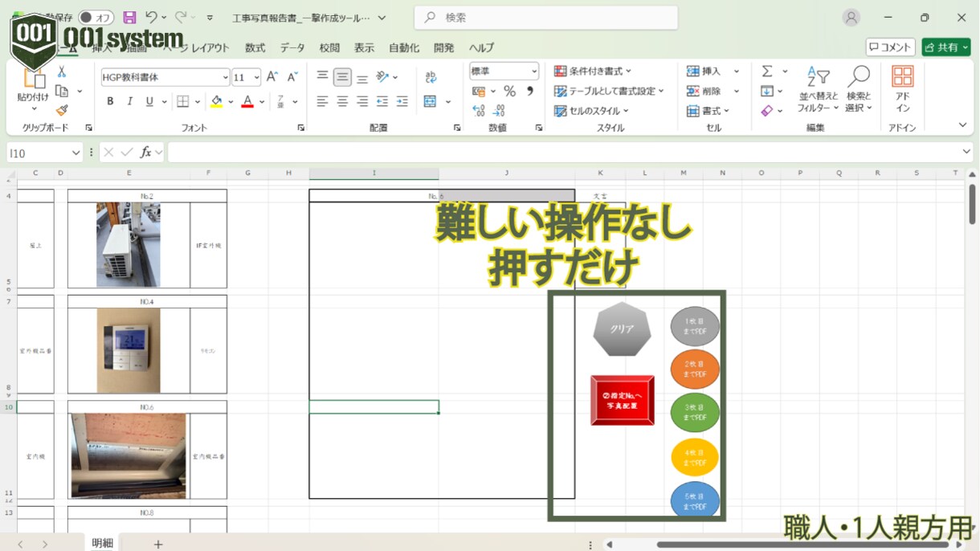Viewport: 980px width, 551px height.
Task: Open the Automate (自動化) tab
Action: point(404,48)
